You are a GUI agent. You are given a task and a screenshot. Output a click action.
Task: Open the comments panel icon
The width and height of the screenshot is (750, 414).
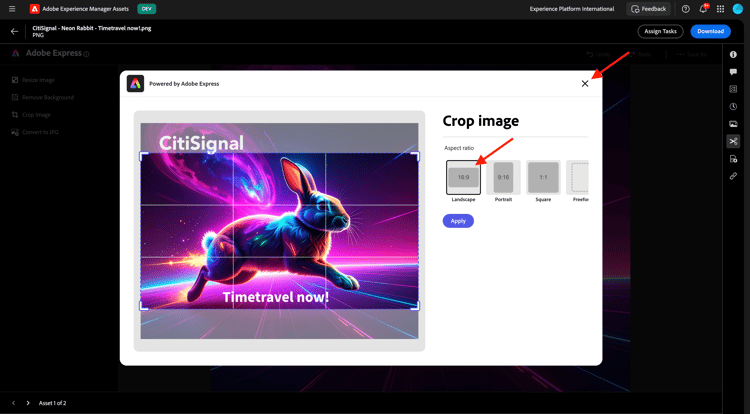pos(733,72)
